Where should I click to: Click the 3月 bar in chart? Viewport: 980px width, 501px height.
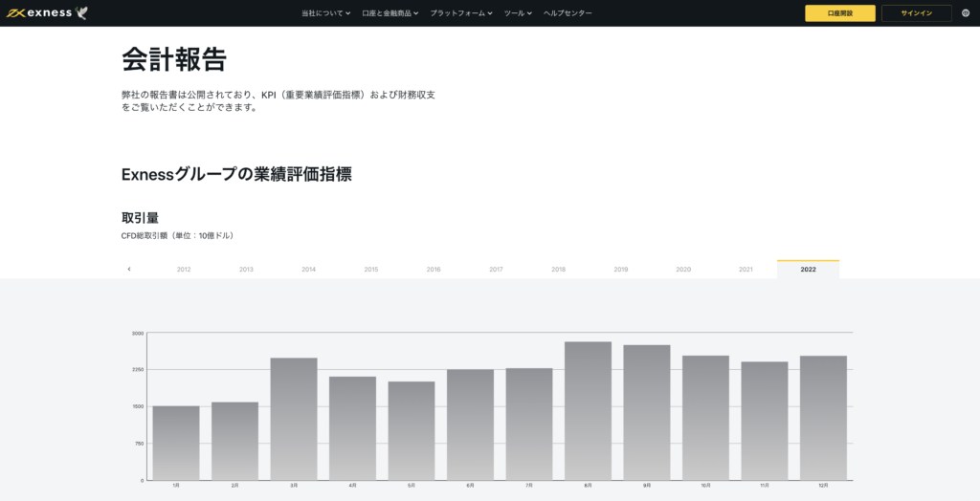[294, 419]
